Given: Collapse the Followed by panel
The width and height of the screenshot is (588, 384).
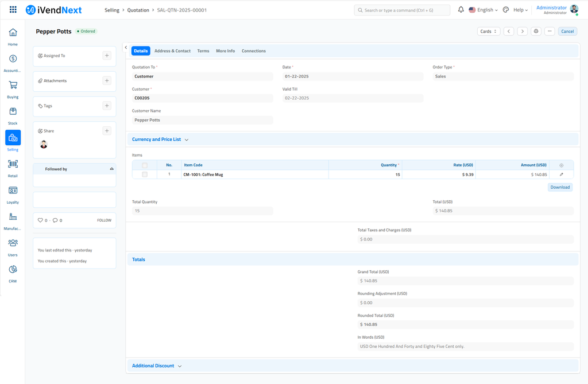Looking at the screenshot, I should click(x=111, y=169).
